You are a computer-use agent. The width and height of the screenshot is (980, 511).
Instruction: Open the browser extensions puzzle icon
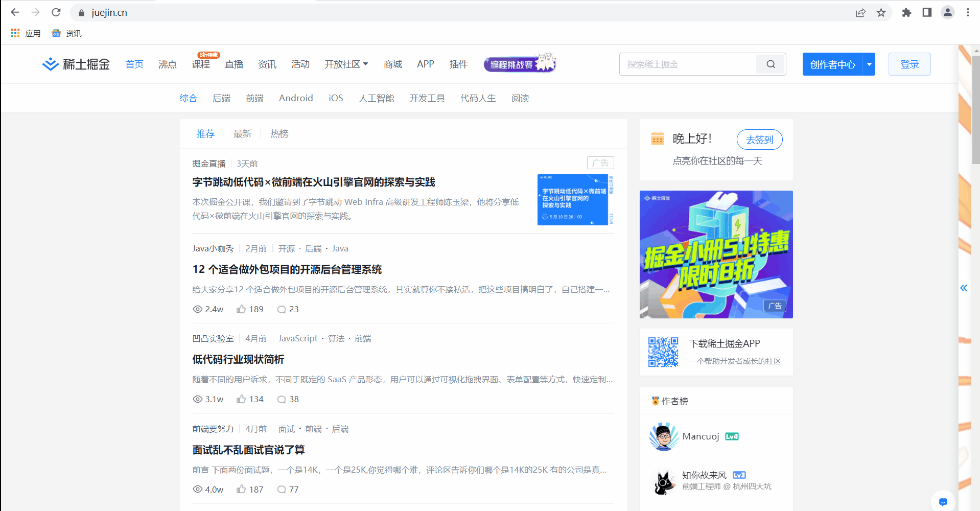click(906, 13)
